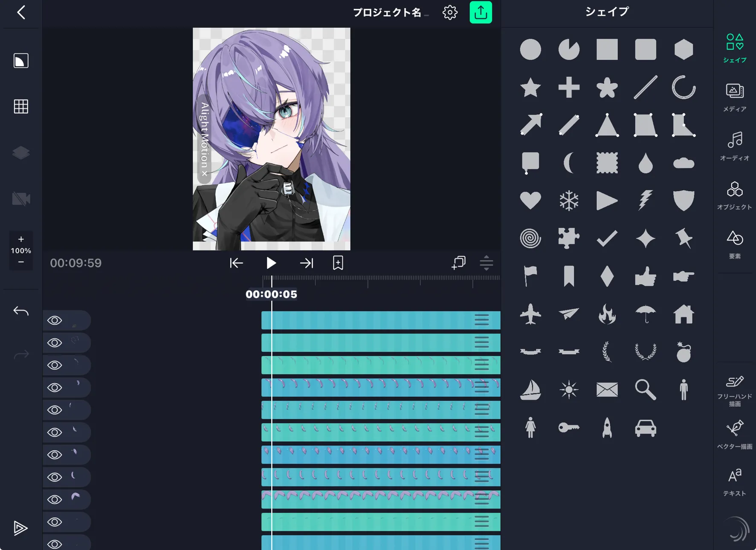Insert the rocket shape
The width and height of the screenshot is (756, 550).
click(x=607, y=427)
